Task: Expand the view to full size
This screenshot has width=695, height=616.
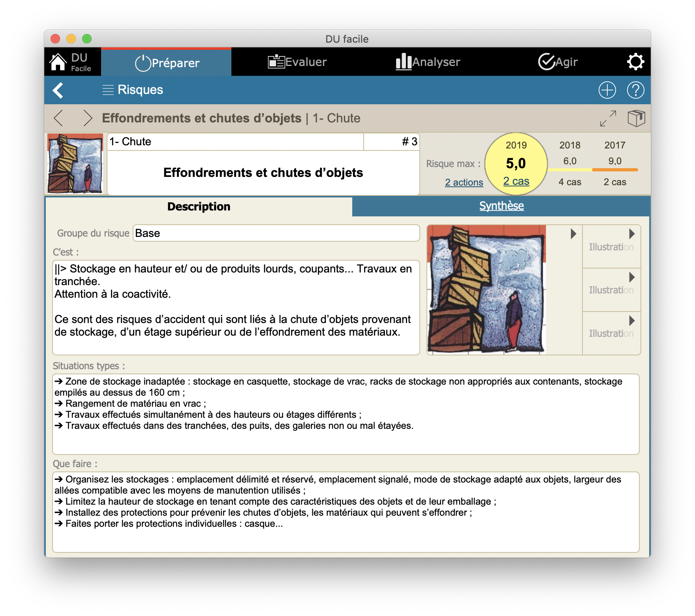Action: 608,118
